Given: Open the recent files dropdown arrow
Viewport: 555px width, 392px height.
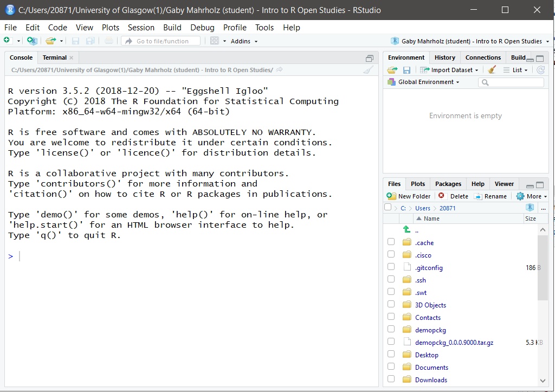Looking at the screenshot, I should [61, 41].
